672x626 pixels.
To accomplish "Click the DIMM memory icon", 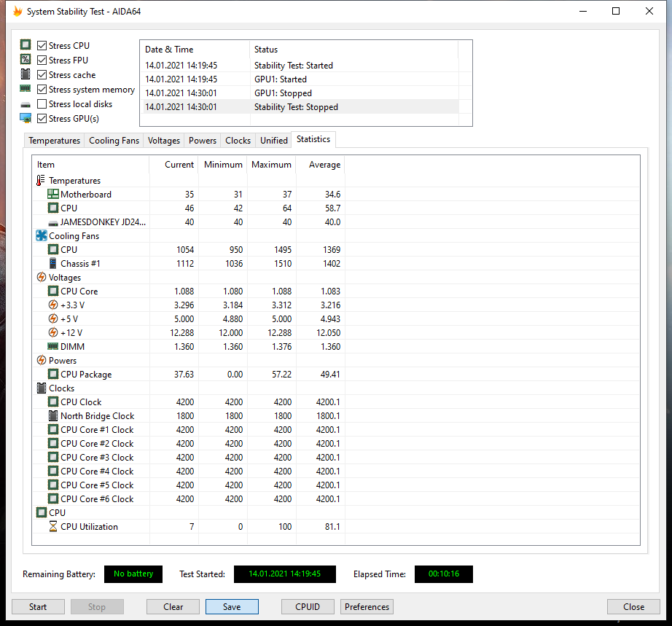I will (x=52, y=345).
